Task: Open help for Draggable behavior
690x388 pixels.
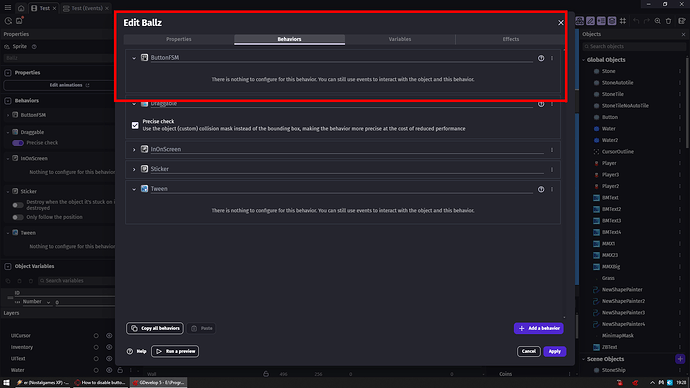Action: click(x=541, y=104)
